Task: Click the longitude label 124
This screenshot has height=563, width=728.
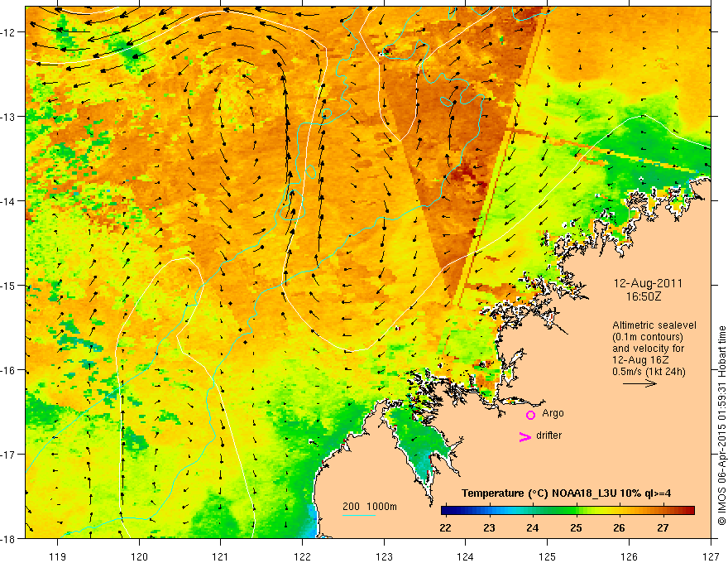Action: pyautogui.click(x=466, y=556)
